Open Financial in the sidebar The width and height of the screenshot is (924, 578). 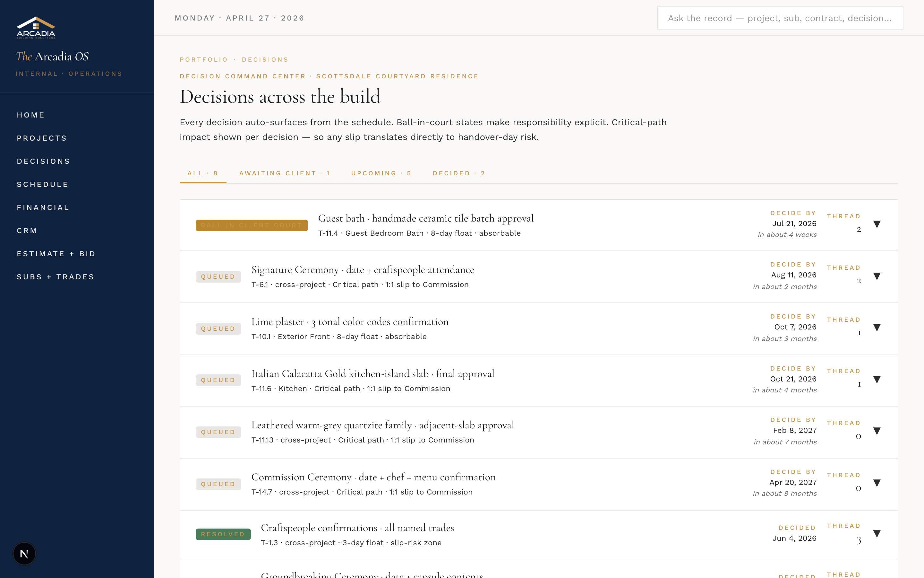[43, 207]
